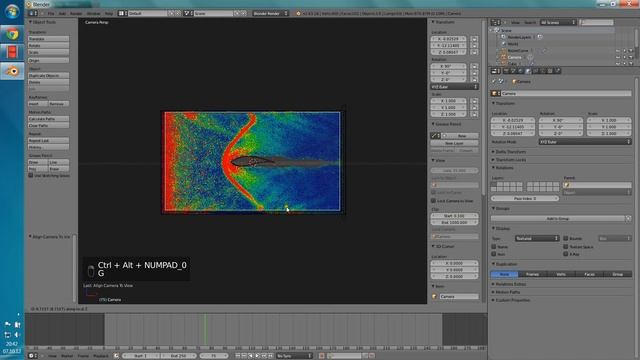640x360 pixels.
Task: Select the Blender icon in the taskbar
Action: [12, 71]
